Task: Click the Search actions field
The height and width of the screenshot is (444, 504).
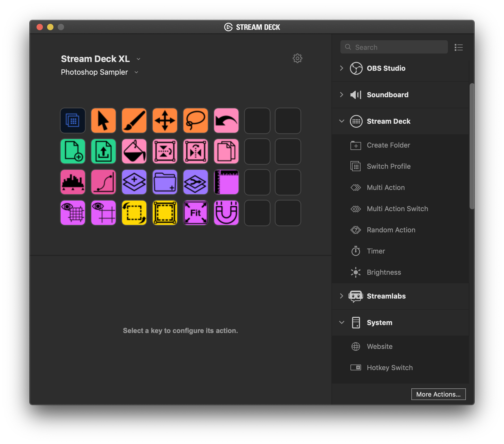Action: 394,47
